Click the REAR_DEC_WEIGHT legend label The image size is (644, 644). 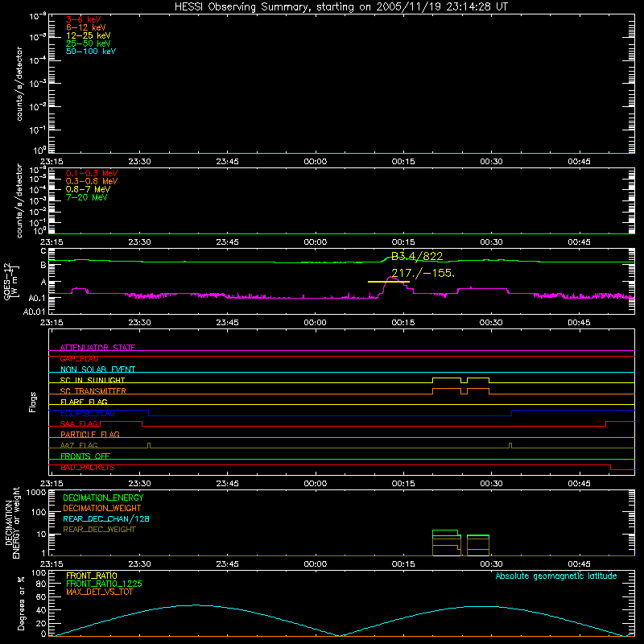[x=99, y=530]
